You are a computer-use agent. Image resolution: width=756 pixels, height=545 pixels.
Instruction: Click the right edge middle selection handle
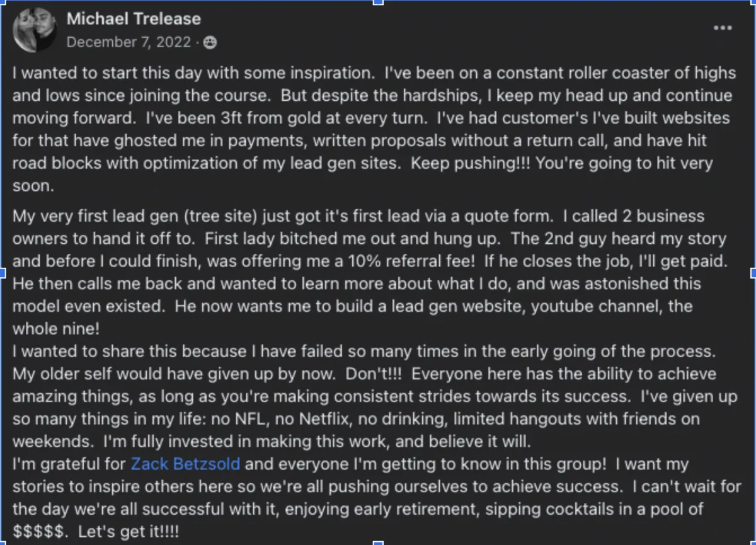click(753, 272)
